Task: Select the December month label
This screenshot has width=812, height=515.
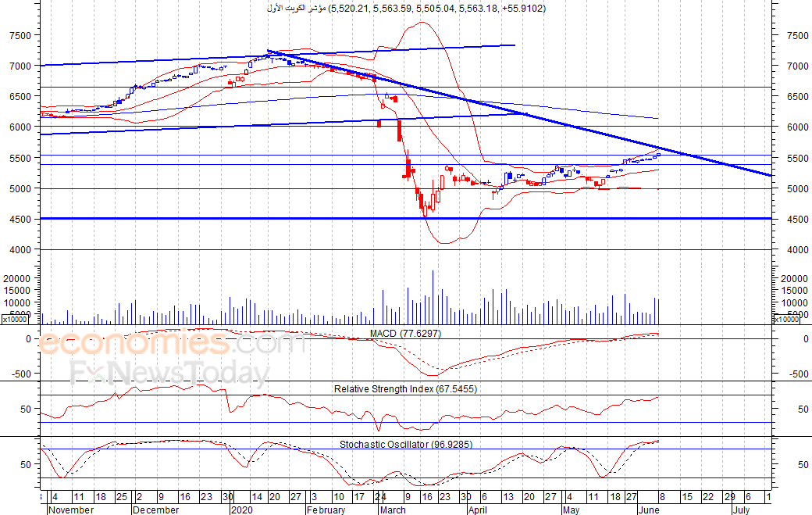Action: [156, 510]
